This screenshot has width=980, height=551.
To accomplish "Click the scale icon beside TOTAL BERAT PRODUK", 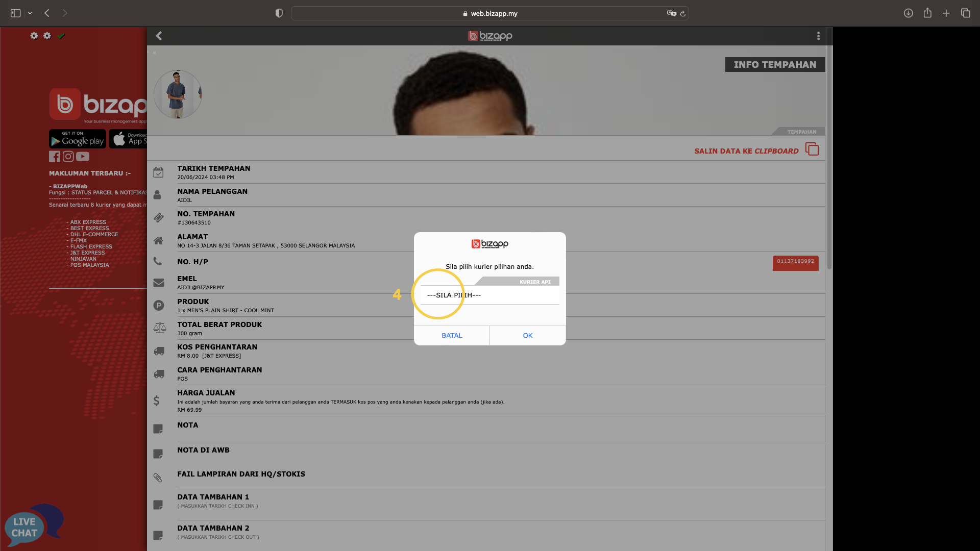I will point(160,328).
